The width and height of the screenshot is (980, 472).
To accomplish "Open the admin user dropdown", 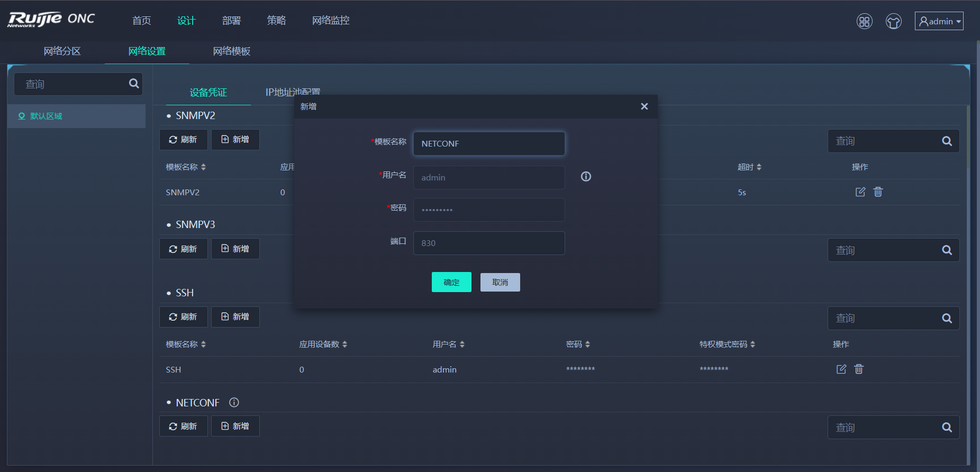I will coord(939,21).
